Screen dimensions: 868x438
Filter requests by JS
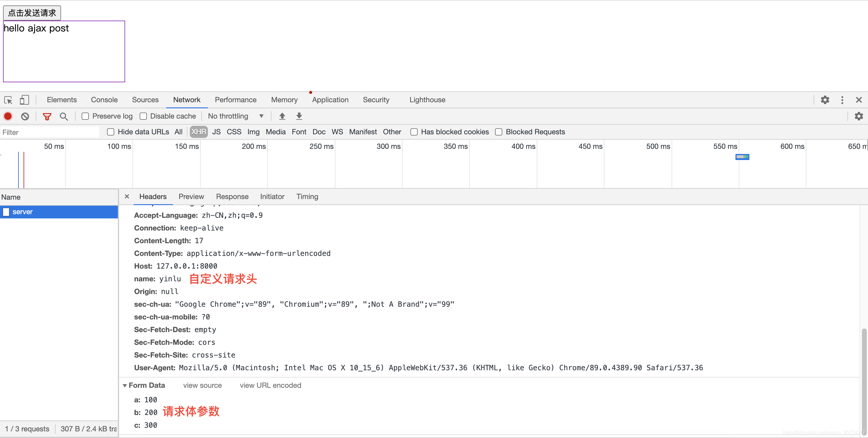coord(216,132)
